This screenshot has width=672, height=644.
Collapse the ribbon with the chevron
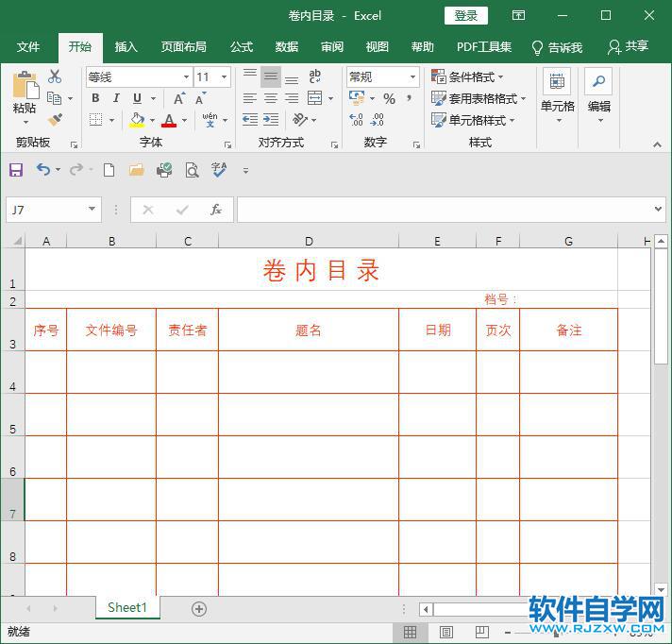(658, 144)
